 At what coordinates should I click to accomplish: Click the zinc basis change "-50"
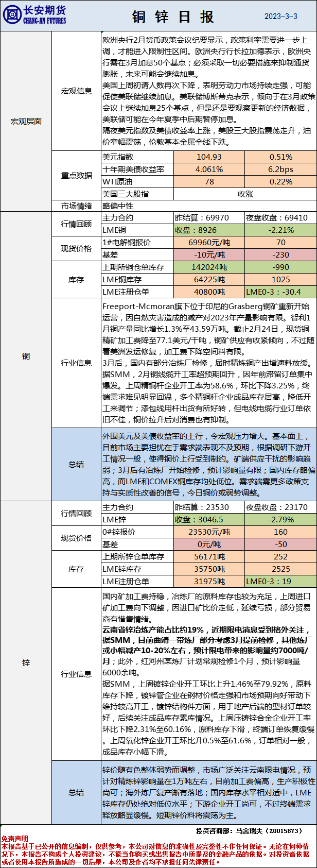pos(280,544)
